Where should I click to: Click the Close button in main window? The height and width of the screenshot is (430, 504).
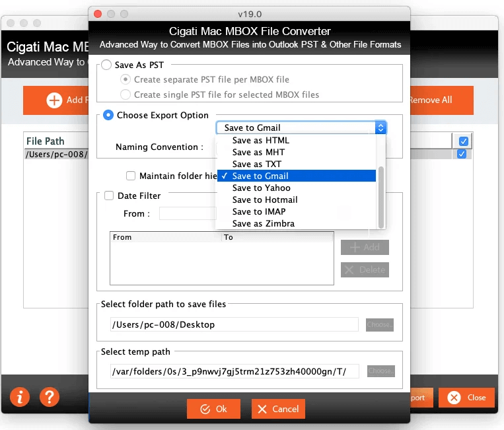point(466,398)
